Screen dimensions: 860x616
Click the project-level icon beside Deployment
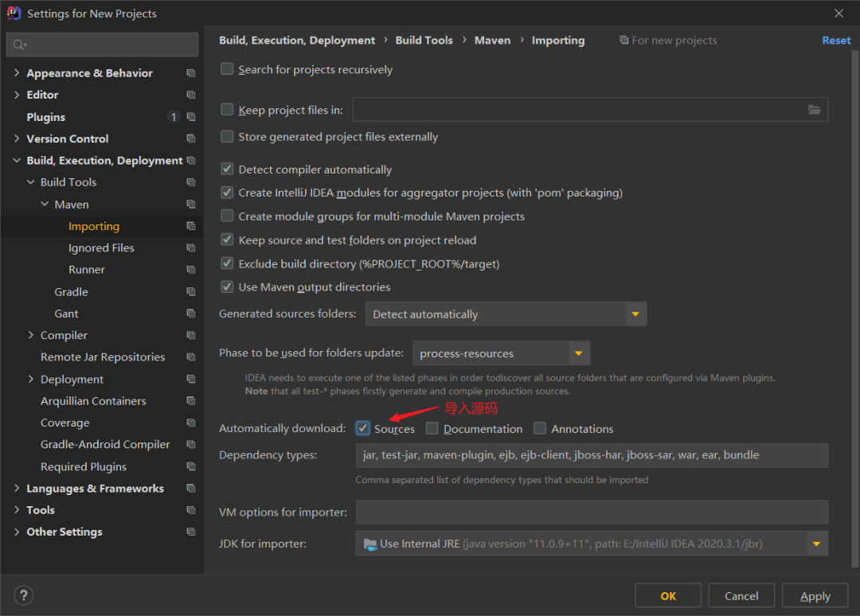(x=191, y=379)
